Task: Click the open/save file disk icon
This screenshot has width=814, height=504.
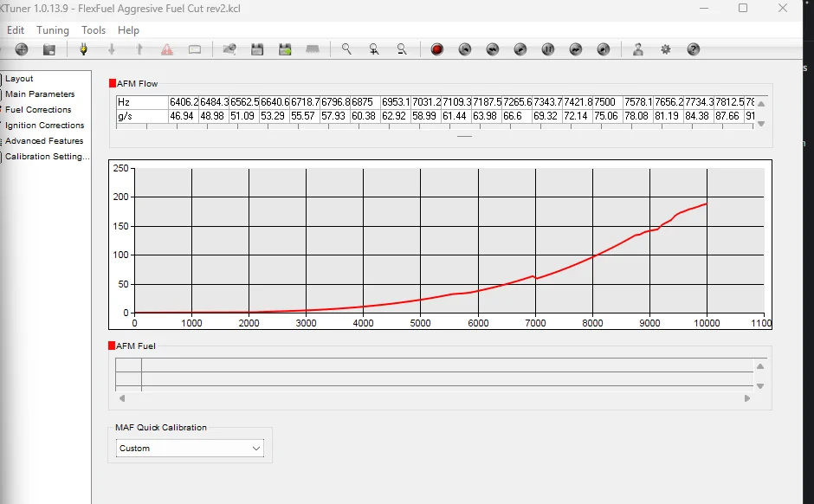Action: 49,49
